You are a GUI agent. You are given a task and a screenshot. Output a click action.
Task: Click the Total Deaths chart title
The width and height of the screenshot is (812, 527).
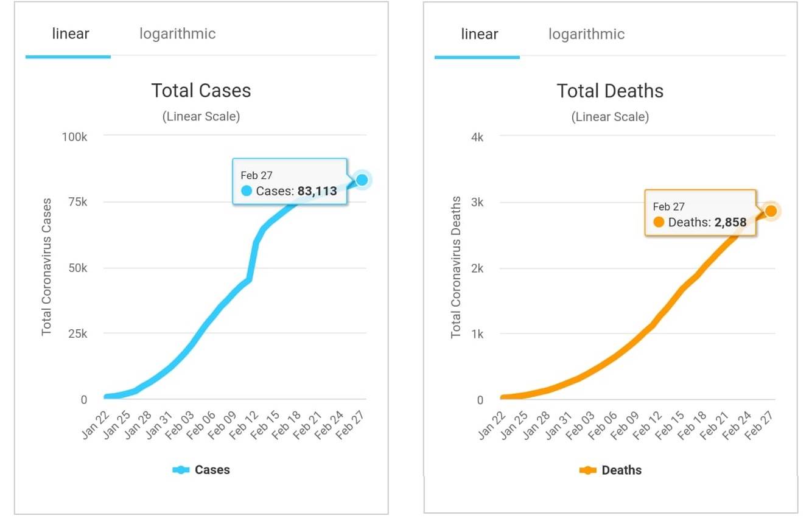pyautogui.click(x=610, y=91)
